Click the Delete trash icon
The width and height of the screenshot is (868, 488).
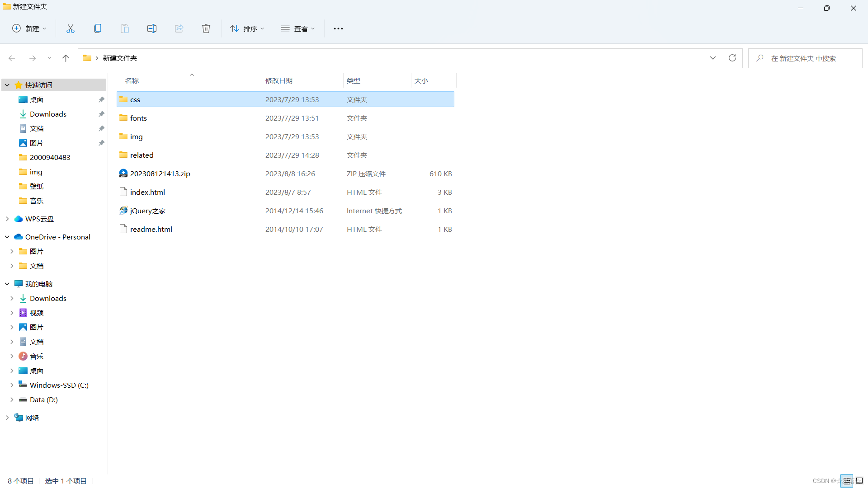click(x=206, y=28)
